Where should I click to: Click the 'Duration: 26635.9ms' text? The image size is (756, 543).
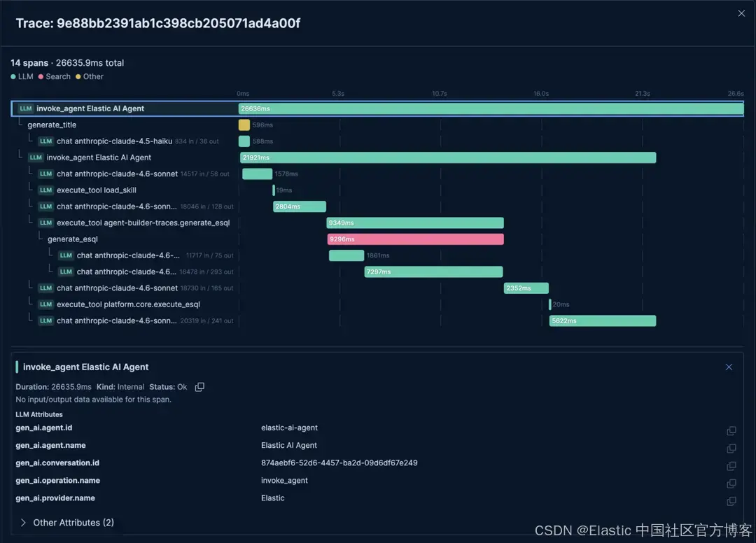[x=53, y=387]
